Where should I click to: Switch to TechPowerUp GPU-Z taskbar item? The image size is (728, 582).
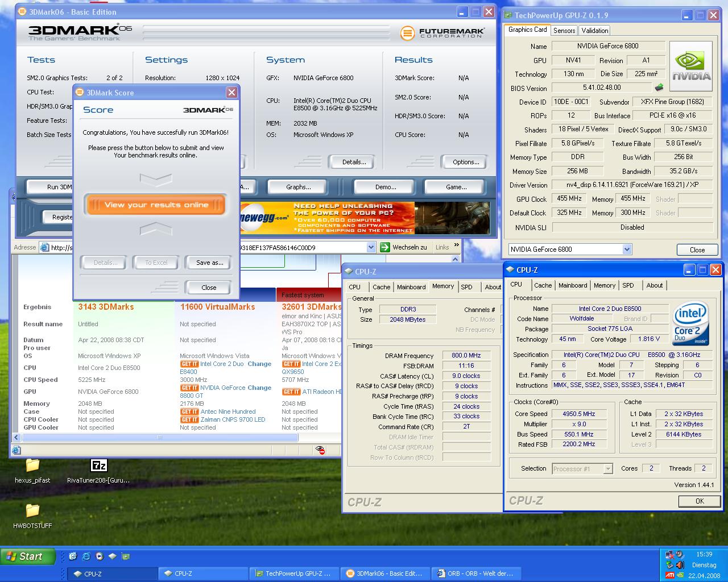click(x=295, y=573)
